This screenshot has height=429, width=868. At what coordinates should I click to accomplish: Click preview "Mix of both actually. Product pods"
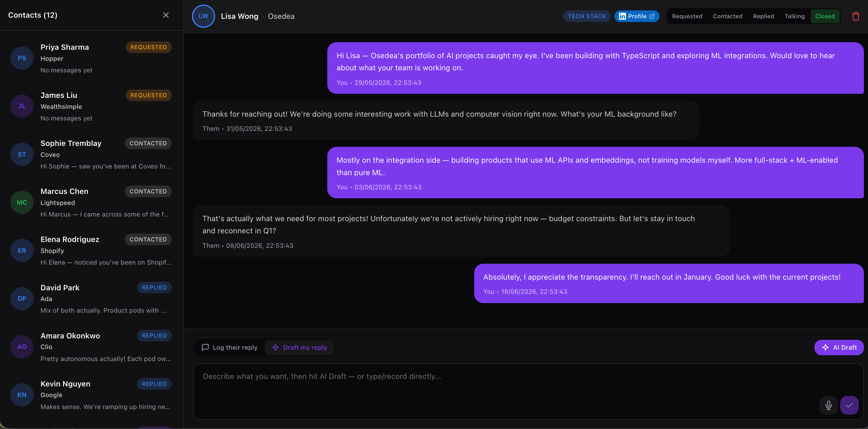tap(104, 310)
